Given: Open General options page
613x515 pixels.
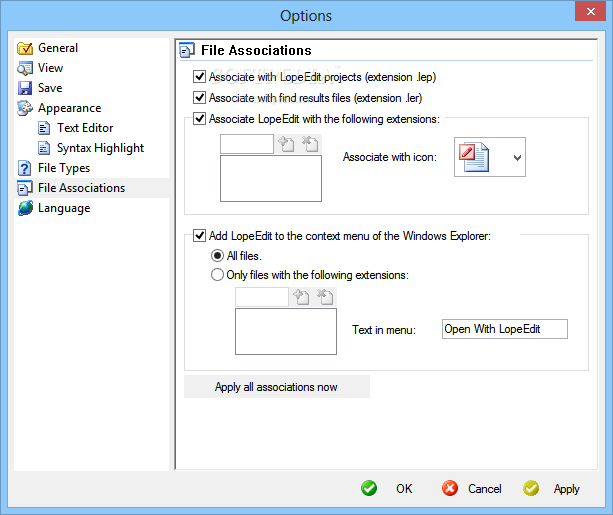Looking at the screenshot, I should [x=58, y=48].
